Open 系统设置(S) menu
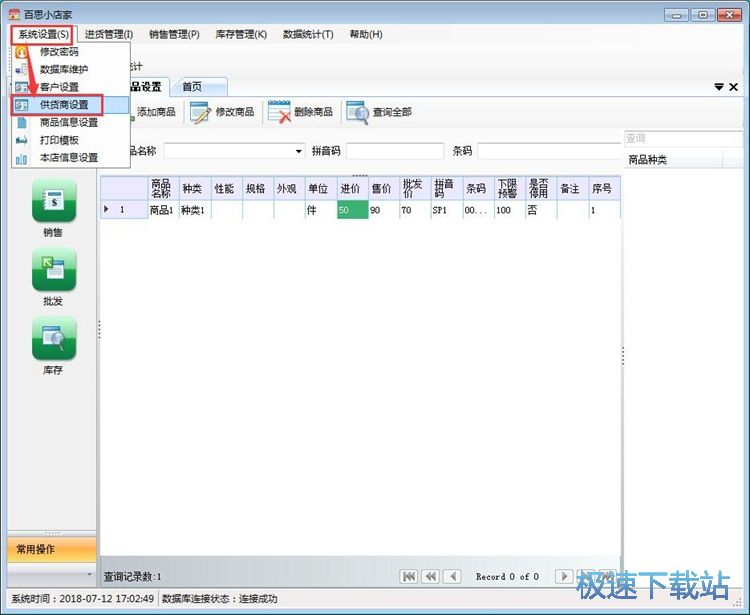Image resolution: width=750 pixels, height=615 pixels. click(x=43, y=34)
